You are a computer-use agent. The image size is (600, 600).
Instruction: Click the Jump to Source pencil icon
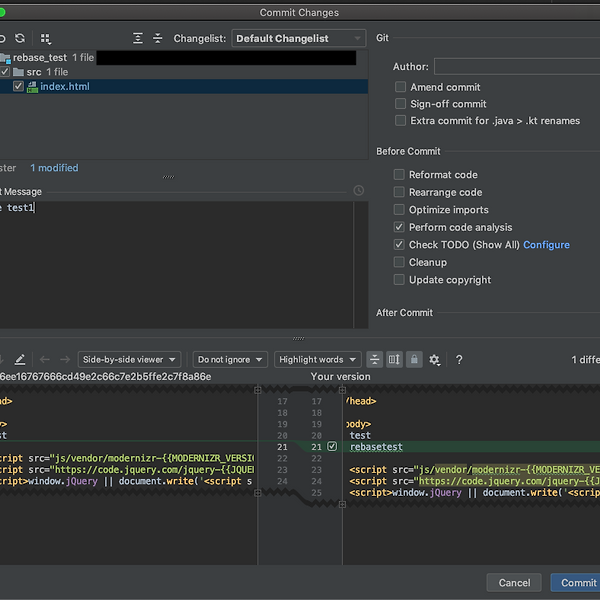(20, 360)
